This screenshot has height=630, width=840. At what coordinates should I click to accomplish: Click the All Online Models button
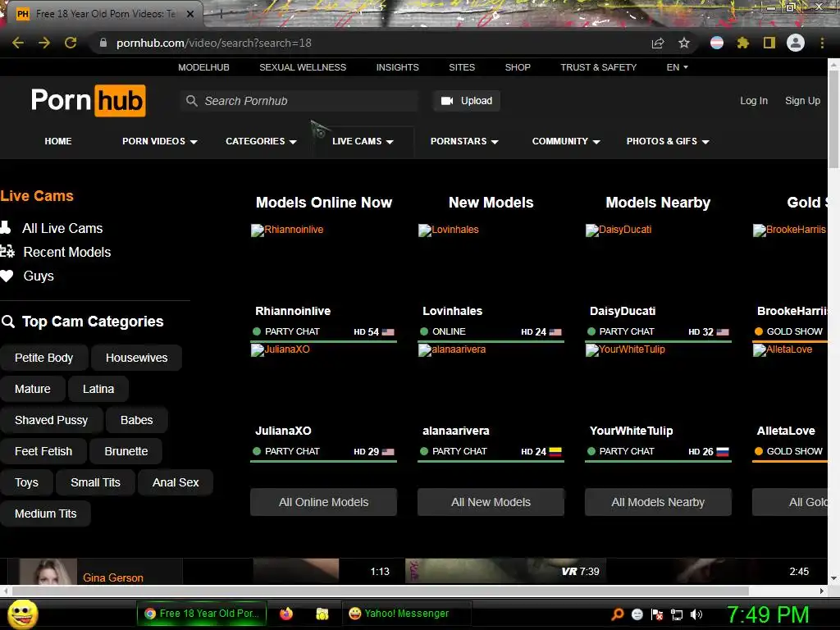[x=323, y=502]
